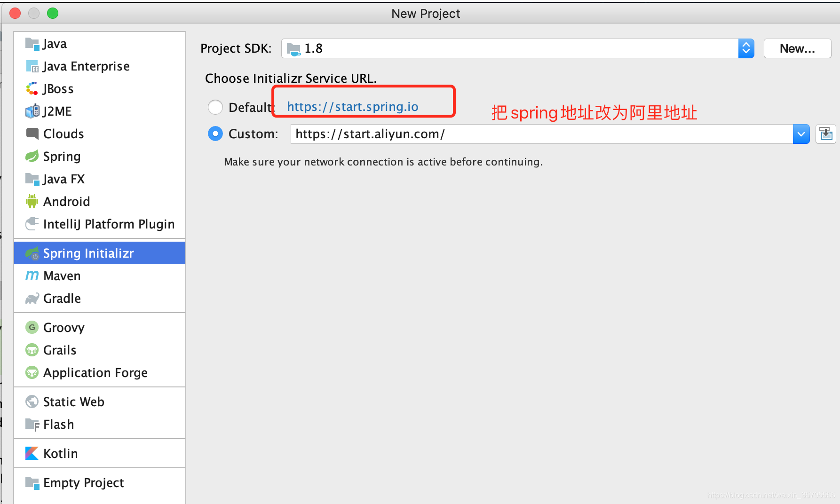Click the save URL icon beside Custom field
The height and width of the screenshot is (504, 840).
click(x=826, y=134)
